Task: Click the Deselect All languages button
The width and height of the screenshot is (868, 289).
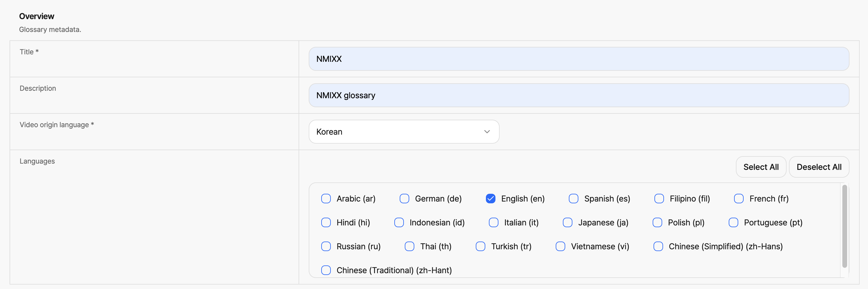Action: tap(818, 167)
